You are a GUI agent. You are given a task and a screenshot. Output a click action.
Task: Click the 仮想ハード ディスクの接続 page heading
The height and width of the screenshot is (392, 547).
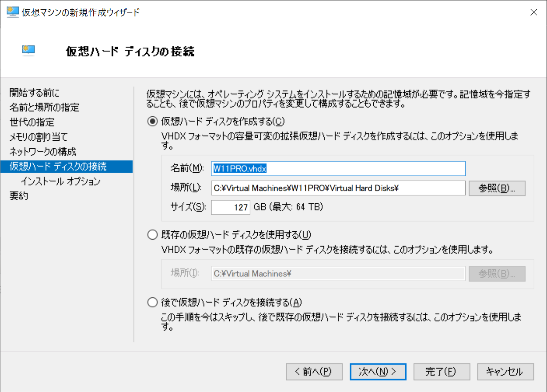[130, 51]
